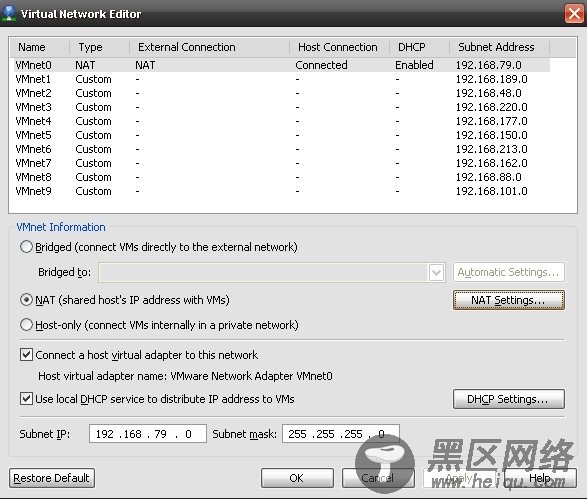The image size is (587, 499).
Task: Select the VMnet2 row
Action: tap(282, 93)
